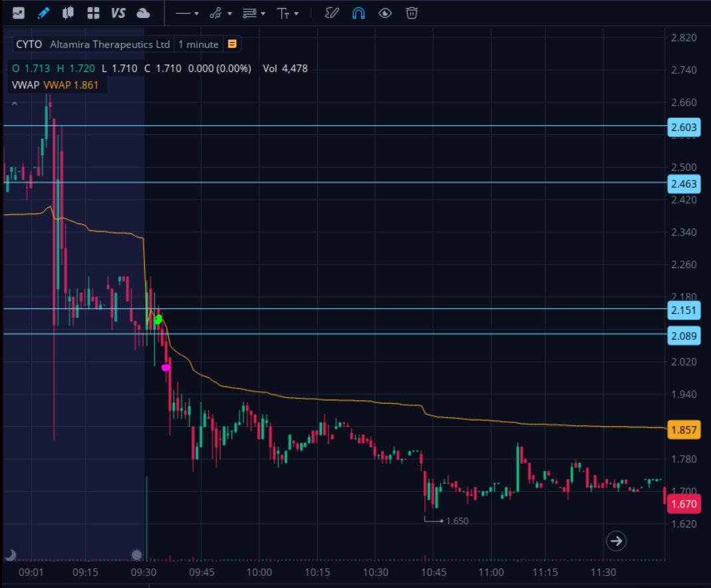Select the trend channel node tool
711x588 pixels.
[215, 13]
